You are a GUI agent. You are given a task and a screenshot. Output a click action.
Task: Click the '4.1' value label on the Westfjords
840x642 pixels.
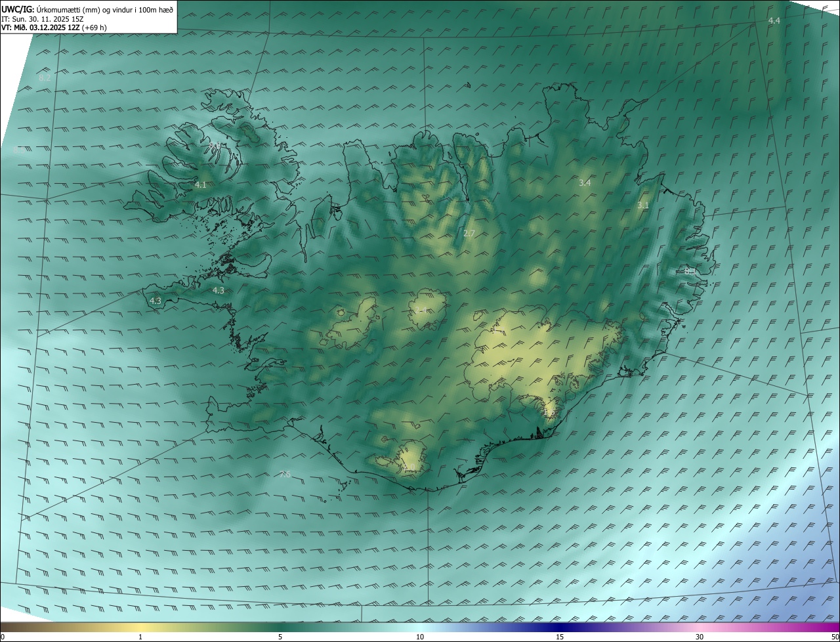tap(200, 185)
